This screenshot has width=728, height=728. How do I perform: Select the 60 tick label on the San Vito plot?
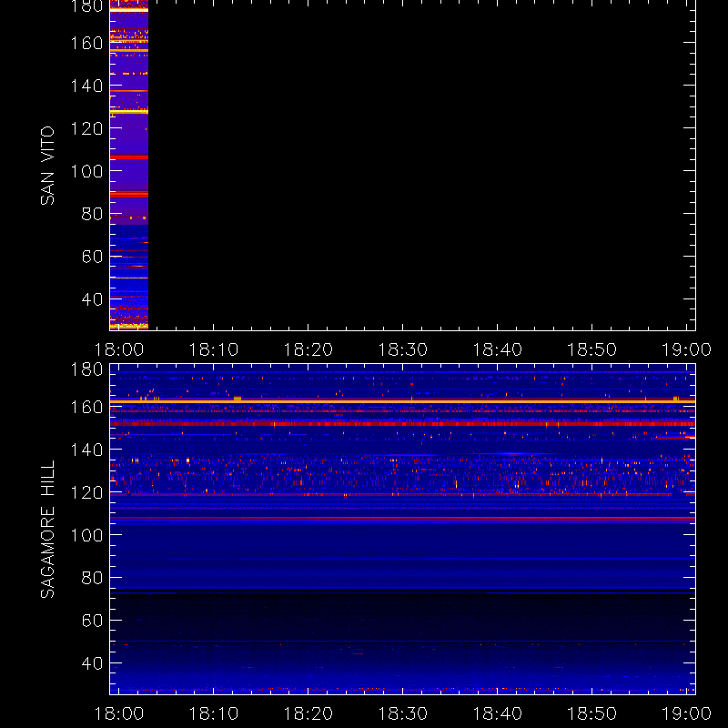[92, 257]
